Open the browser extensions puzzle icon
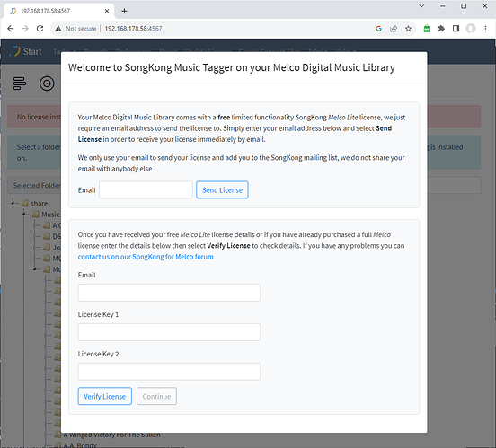The image size is (496, 448). [x=441, y=29]
